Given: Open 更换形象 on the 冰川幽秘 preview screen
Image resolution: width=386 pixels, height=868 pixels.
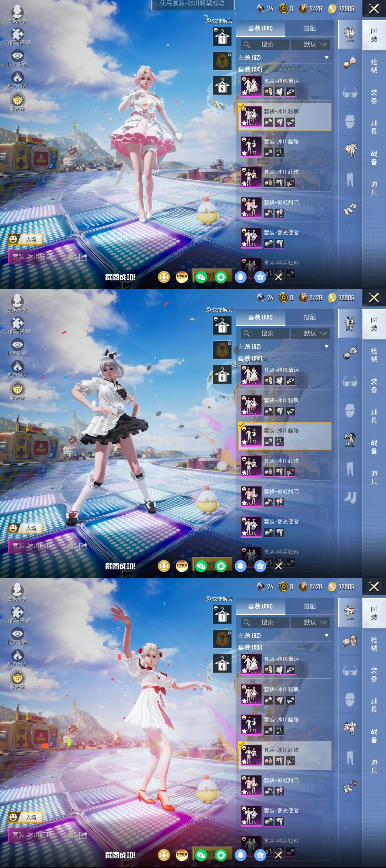Looking at the screenshot, I should click(17, 303).
